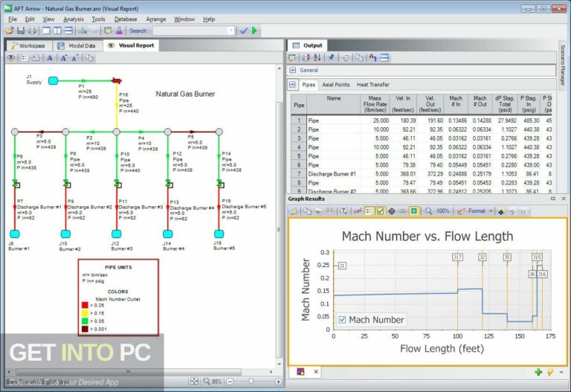Click the zoom slider handle in Visual Report status bar

pyautogui.click(x=251, y=381)
